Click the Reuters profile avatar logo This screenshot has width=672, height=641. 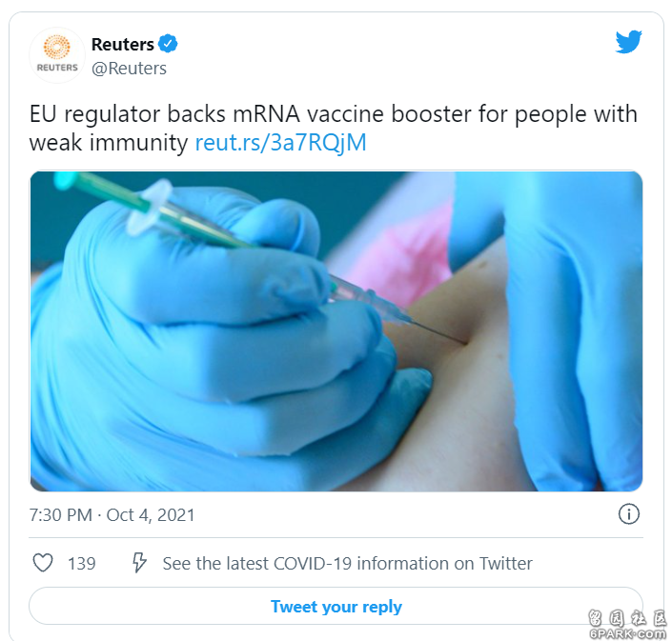pos(57,55)
